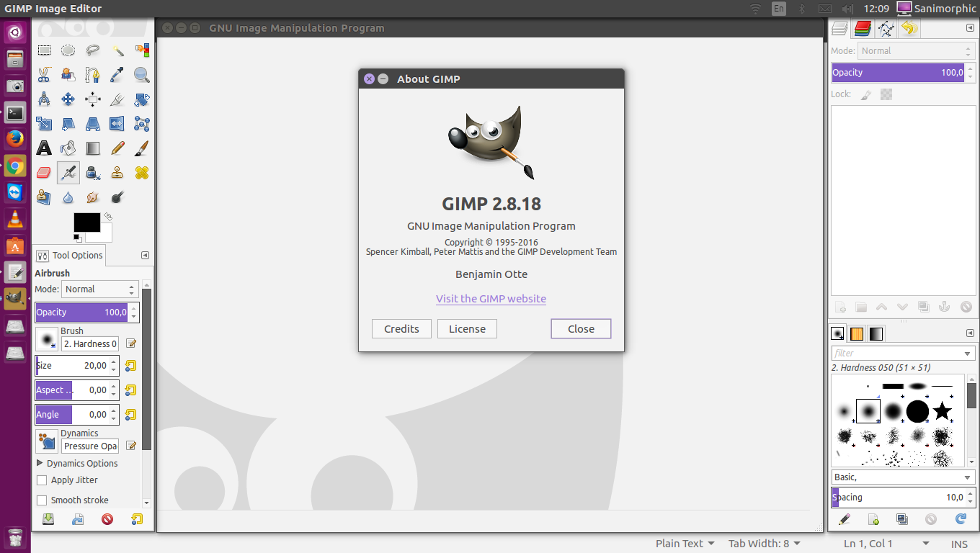Select the Heal bandage tool
Screen dimensions: 980x553
(142, 173)
